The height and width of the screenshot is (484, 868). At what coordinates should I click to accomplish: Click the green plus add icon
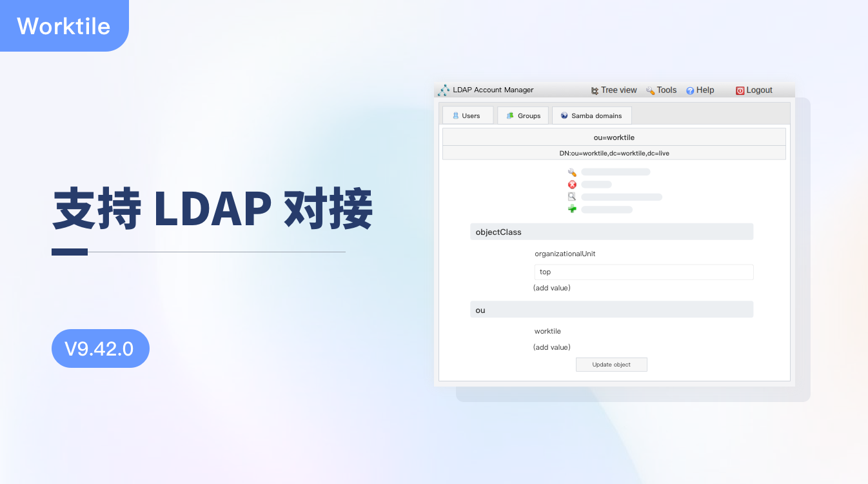click(x=572, y=209)
